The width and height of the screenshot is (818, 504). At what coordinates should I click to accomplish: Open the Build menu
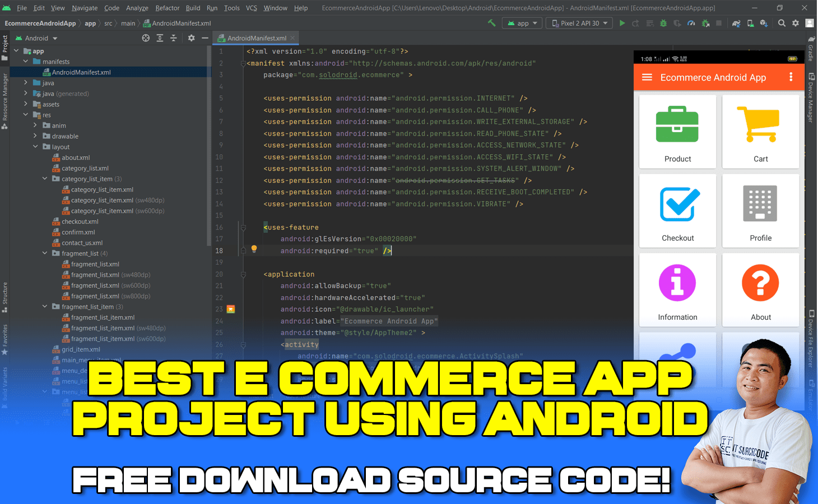(193, 8)
